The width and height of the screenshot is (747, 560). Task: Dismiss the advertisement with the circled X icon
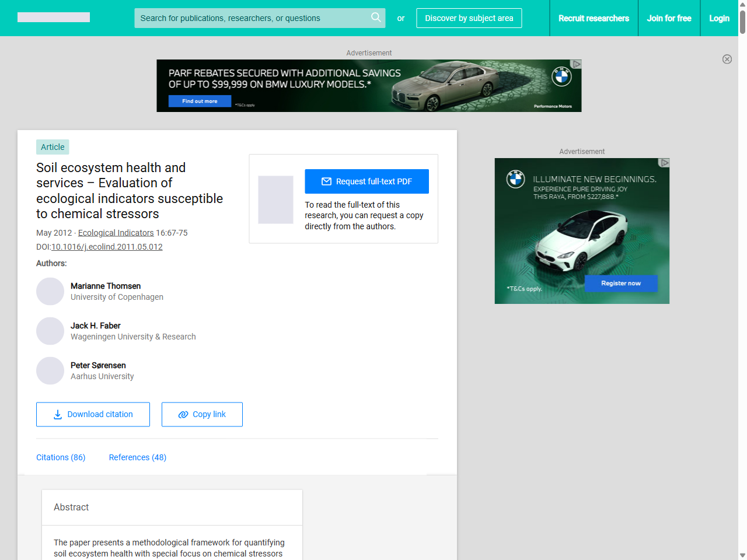[727, 59]
